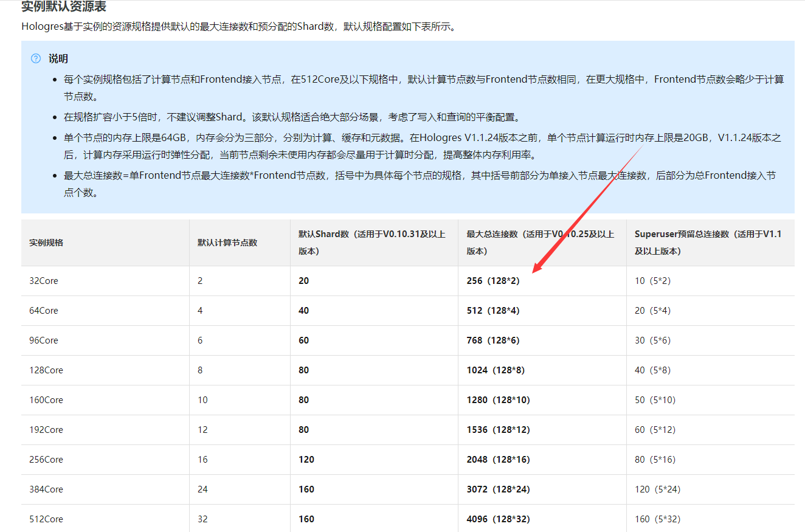Select the "384Core" row label
Screen dimensions: 805x532
click(46, 489)
